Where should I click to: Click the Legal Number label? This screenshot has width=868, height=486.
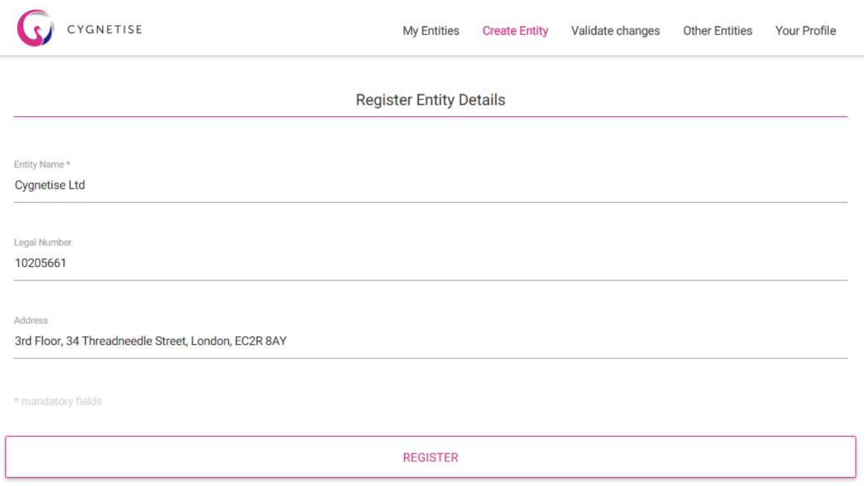43,243
